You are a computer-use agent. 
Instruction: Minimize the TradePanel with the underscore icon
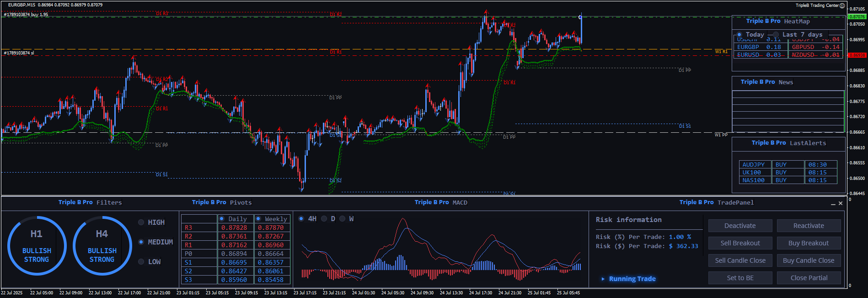(833, 204)
